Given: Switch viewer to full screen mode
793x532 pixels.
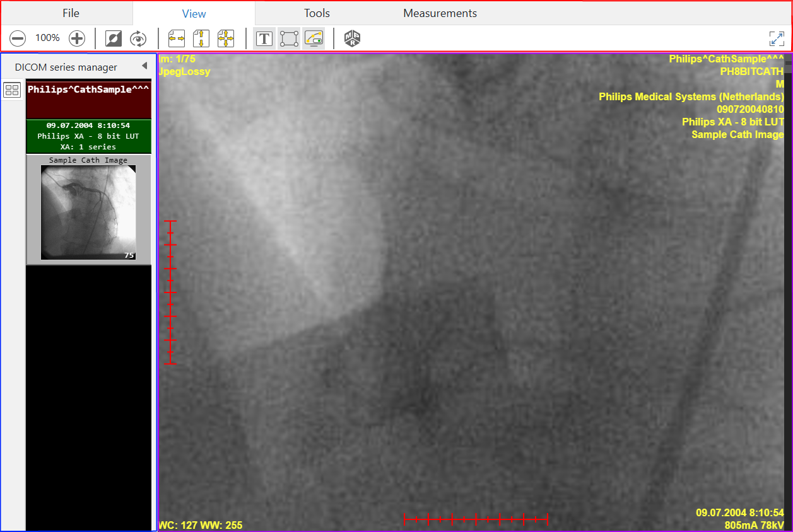Looking at the screenshot, I should [x=777, y=38].
